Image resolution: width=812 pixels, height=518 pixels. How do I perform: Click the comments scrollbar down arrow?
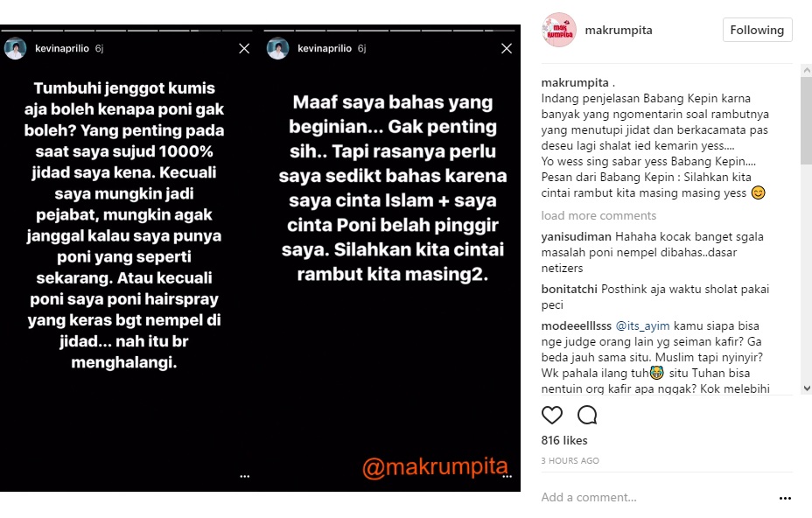point(806,388)
